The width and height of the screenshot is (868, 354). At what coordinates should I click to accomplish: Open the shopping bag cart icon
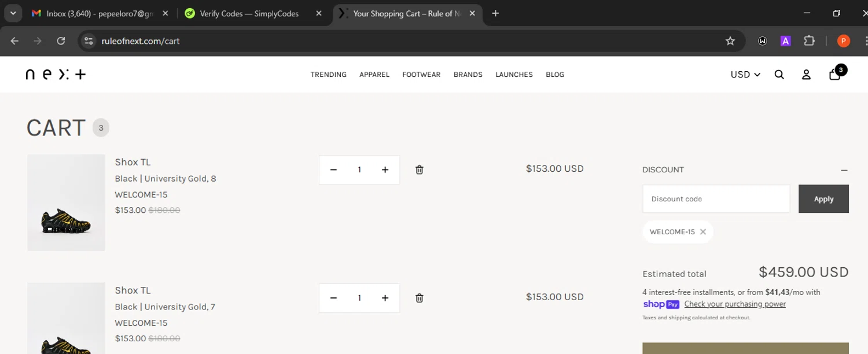click(x=834, y=74)
